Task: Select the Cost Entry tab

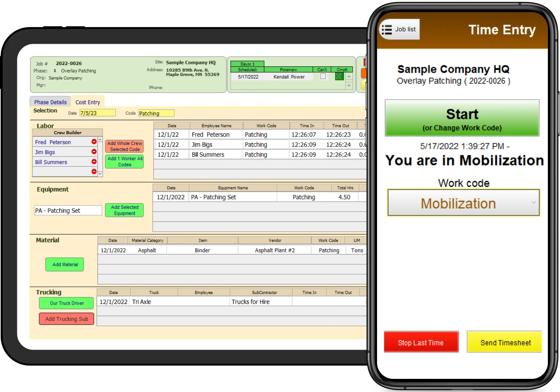Action: point(88,102)
